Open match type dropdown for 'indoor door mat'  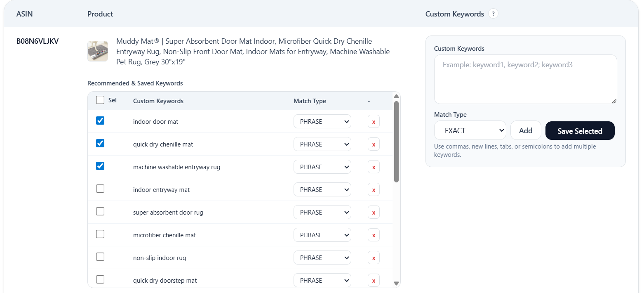pos(322,122)
